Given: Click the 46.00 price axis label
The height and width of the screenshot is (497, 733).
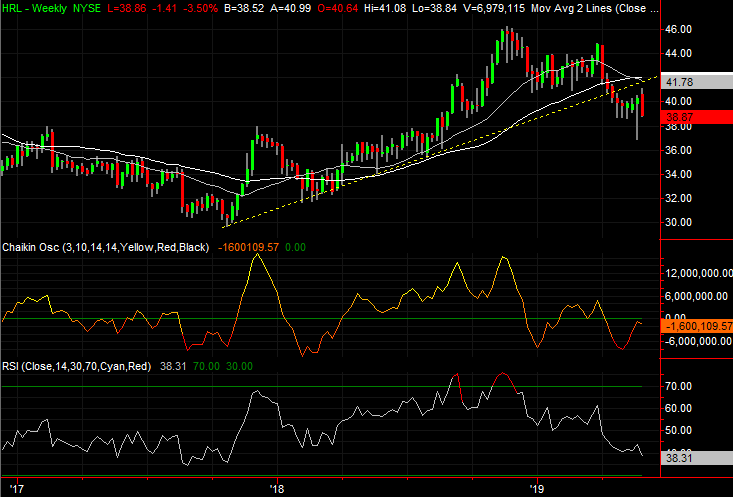Looking at the screenshot, I should pos(679,29).
